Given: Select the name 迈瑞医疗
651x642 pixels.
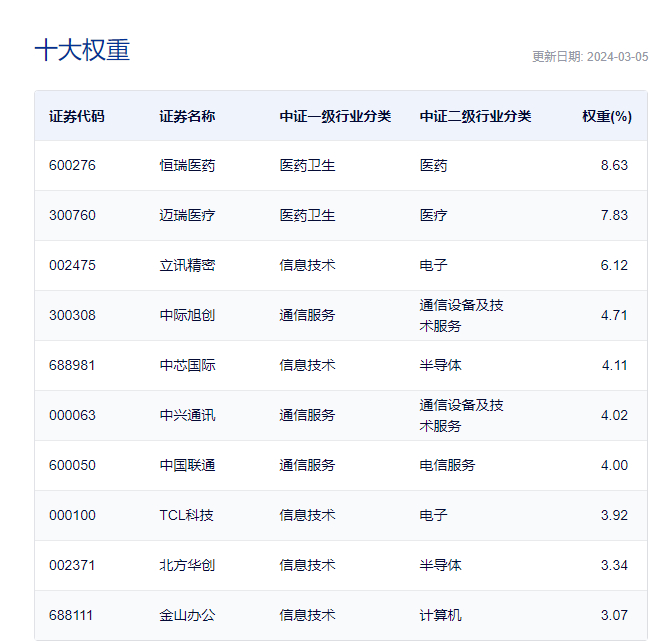Looking at the screenshot, I should tap(187, 215).
